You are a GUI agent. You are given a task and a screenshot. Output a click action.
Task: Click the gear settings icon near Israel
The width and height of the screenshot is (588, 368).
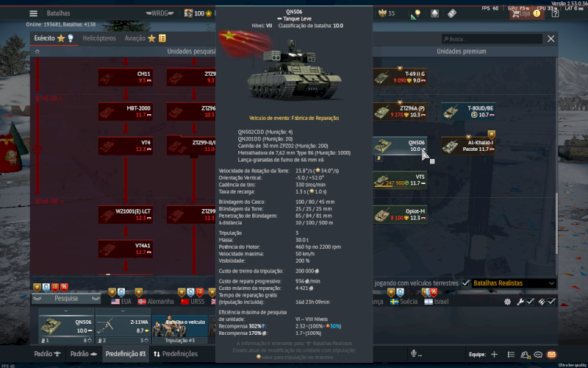tap(507, 302)
